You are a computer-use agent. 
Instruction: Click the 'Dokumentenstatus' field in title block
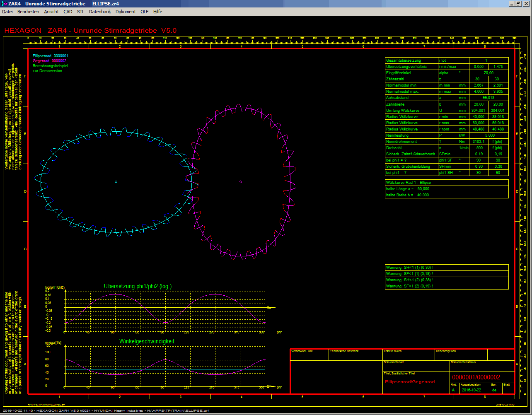(x=482, y=366)
